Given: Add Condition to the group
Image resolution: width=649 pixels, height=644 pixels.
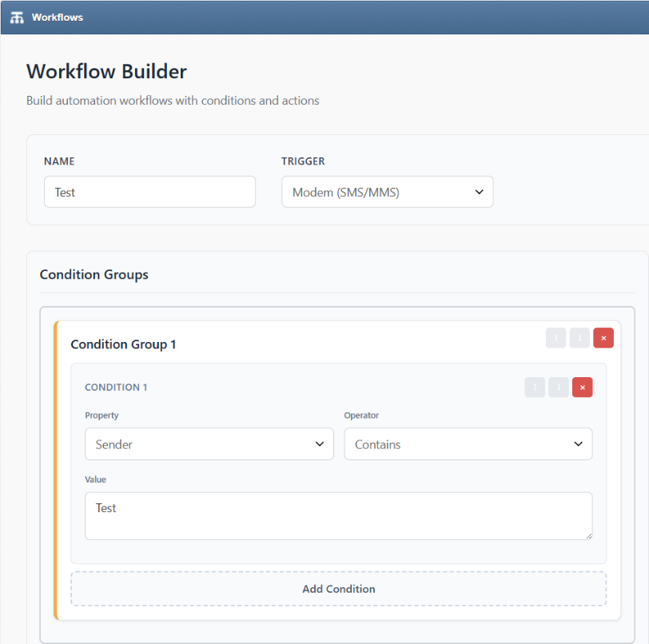Looking at the screenshot, I should click(339, 589).
